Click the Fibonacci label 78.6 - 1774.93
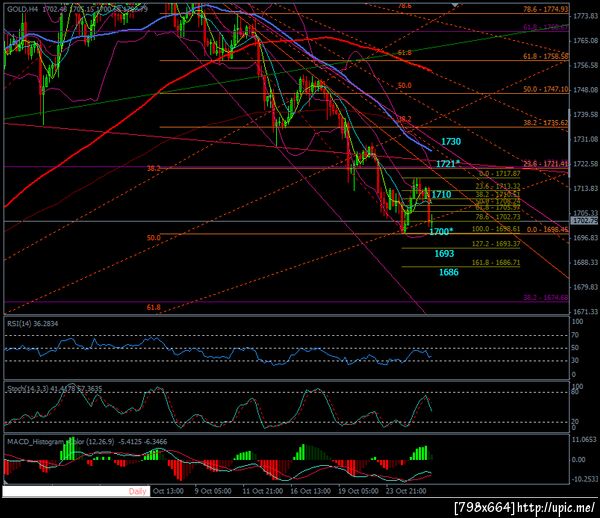The image size is (600, 518). pos(546,9)
